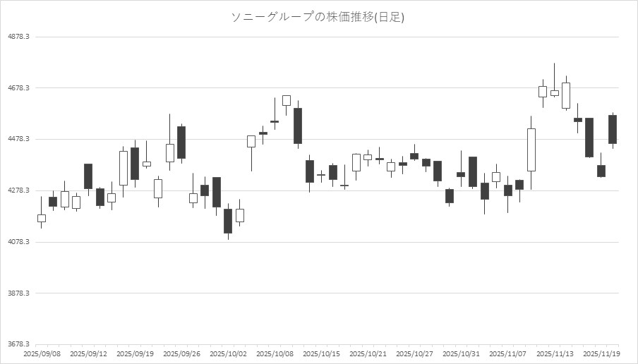The width and height of the screenshot is (638, 364).
Task: Click the 2025/11/19 date label
Action: (601, 353)
